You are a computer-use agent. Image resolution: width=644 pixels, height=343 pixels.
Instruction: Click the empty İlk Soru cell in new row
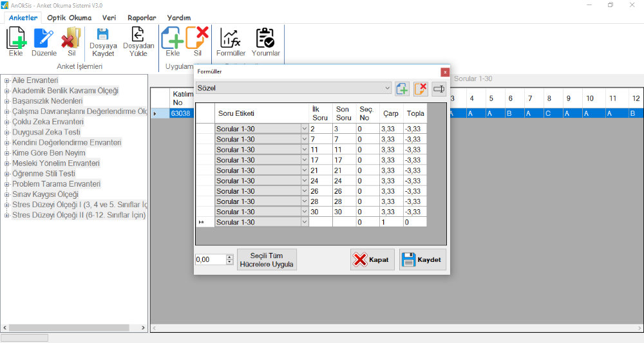point(320,222)
